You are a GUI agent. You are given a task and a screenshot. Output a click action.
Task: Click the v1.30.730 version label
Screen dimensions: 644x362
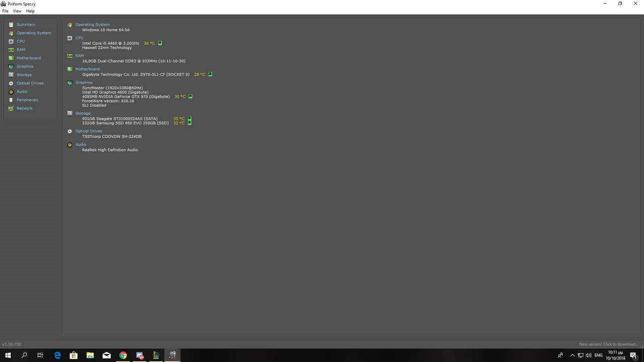tap(12, 344)
